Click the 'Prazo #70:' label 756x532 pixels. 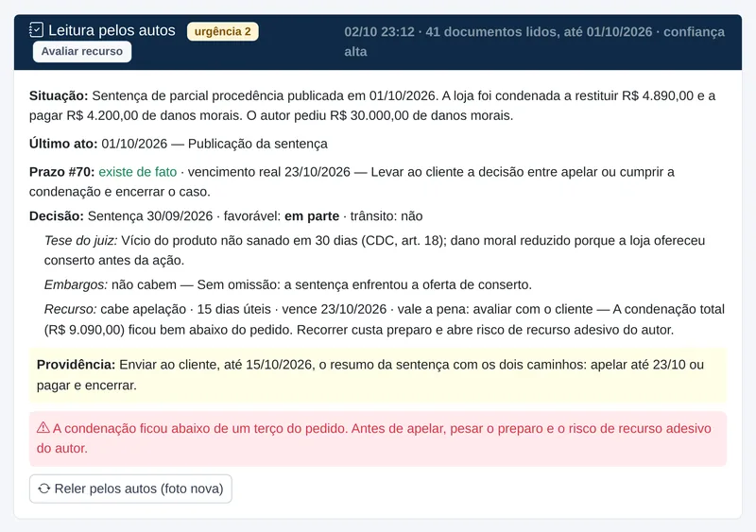click(61, 172)
